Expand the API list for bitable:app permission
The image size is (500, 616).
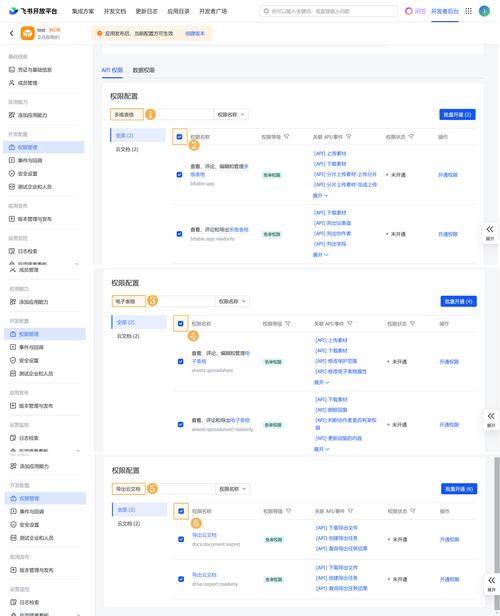pyautogui.click(x=320, y=195)
